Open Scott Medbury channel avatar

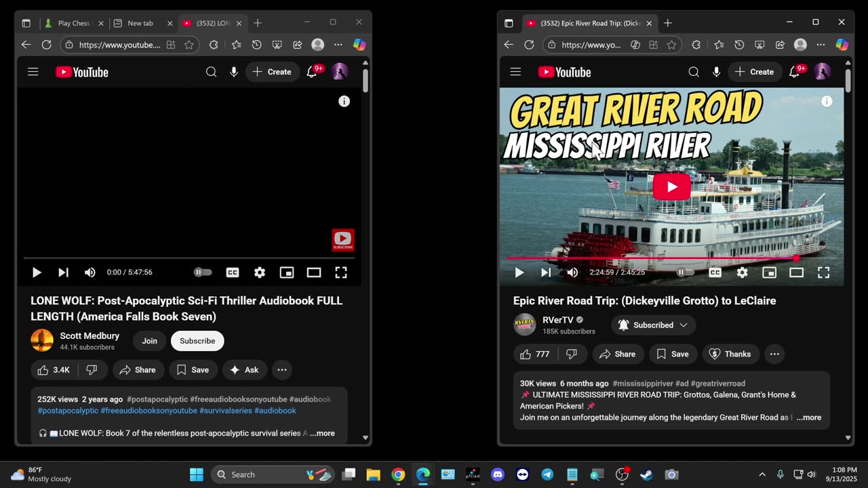click(x=42, y=340)
